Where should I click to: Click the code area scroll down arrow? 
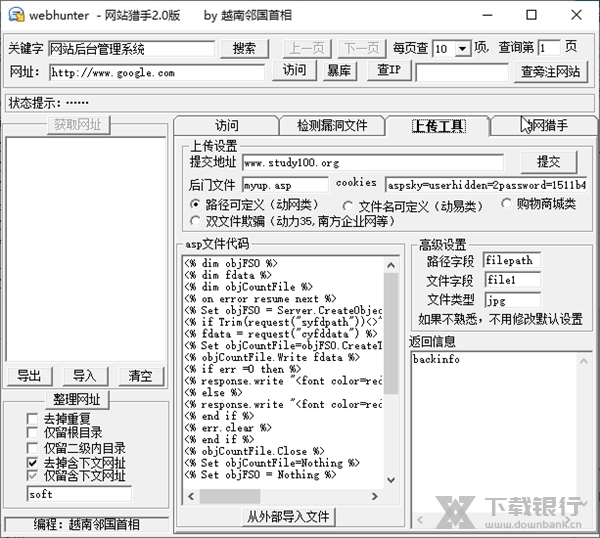point(391,480)
